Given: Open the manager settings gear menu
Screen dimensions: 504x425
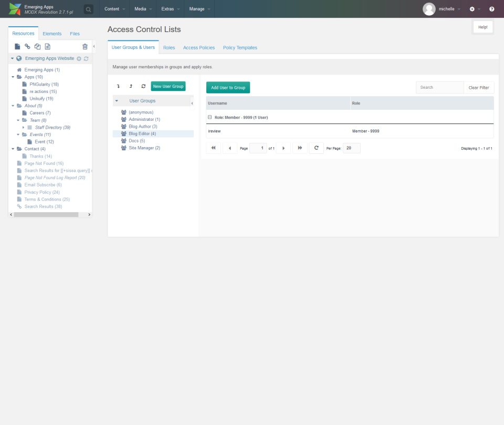Looking at the screenshot, I should tap(471, 9).
